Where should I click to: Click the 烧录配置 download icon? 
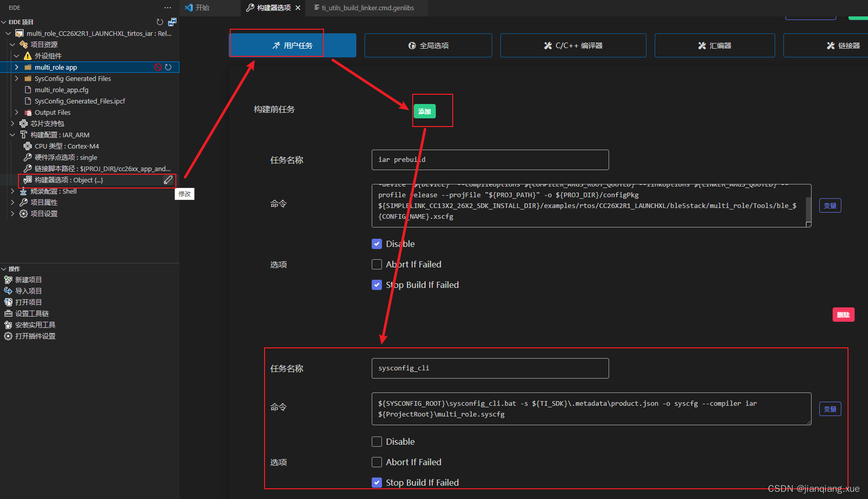coord(24,191)
